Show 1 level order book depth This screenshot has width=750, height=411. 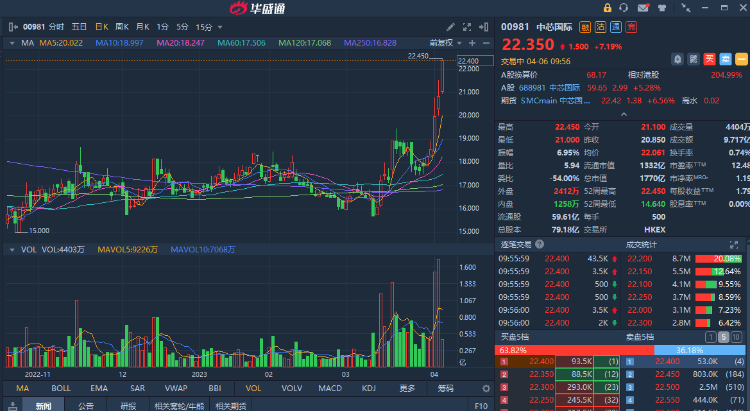point(711,337)
